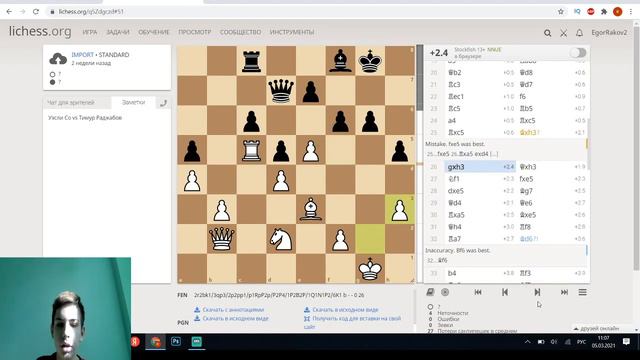Select move 28 dxe5 in move list
The height and width of the screenshot is (360, 640).
click(480, 191)
